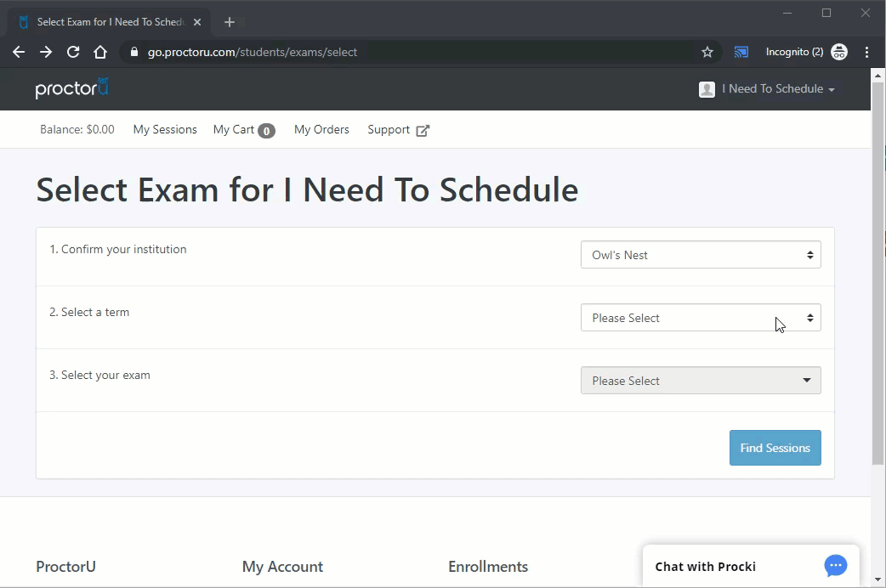The width and height of the screenshot is (886, 588).
Task: Expand the I Need To Schedule user menu
Action: click(x=777, y=89)
